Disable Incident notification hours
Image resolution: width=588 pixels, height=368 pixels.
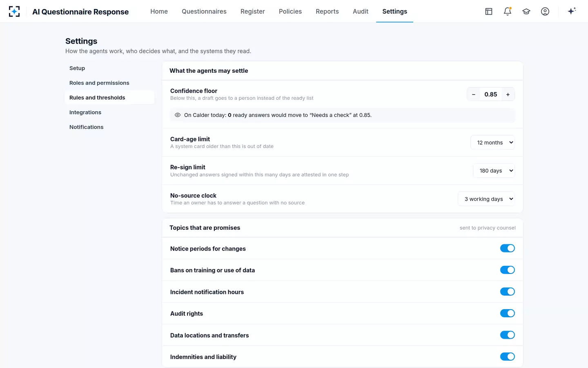tap(508, 292)
